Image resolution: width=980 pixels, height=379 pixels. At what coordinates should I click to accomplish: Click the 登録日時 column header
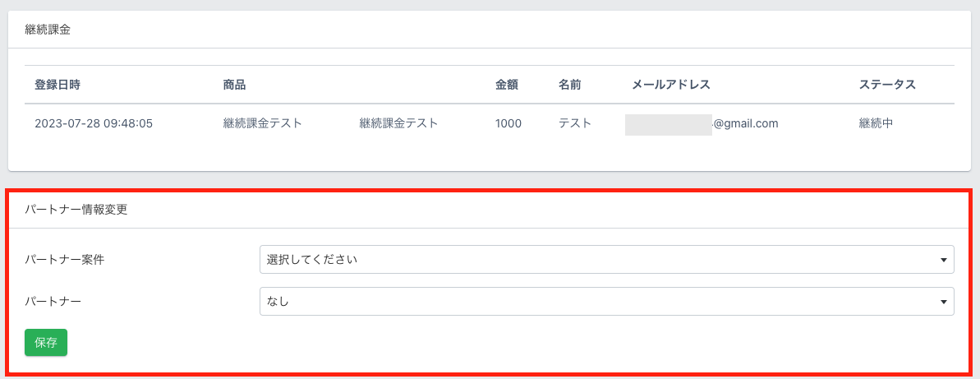click(58, 85)
